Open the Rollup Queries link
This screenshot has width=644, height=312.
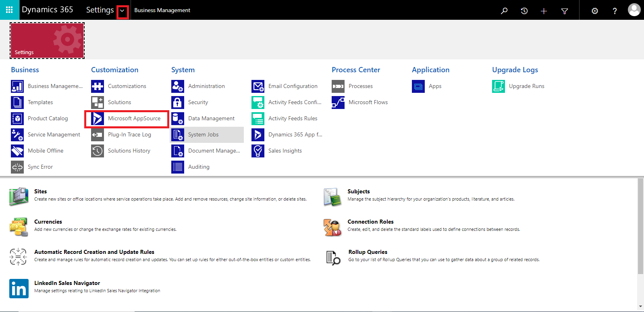[368, 252]
